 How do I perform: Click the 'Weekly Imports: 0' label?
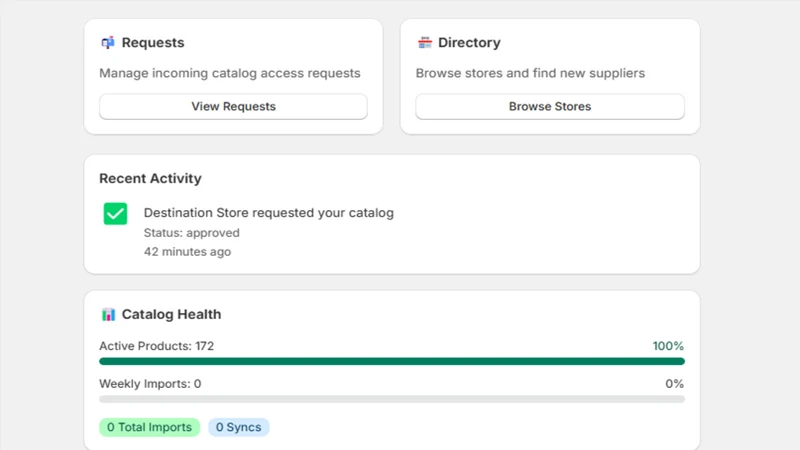(150, 384)
